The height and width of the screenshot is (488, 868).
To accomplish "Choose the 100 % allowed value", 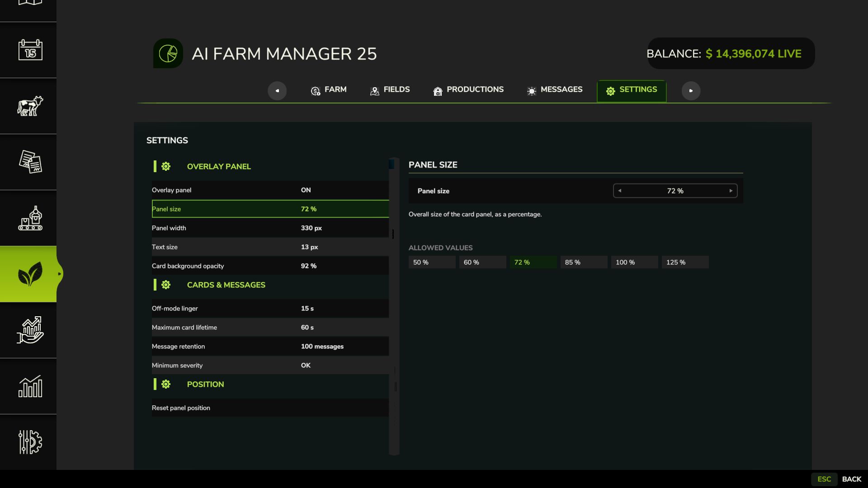I will click(635, 262).
